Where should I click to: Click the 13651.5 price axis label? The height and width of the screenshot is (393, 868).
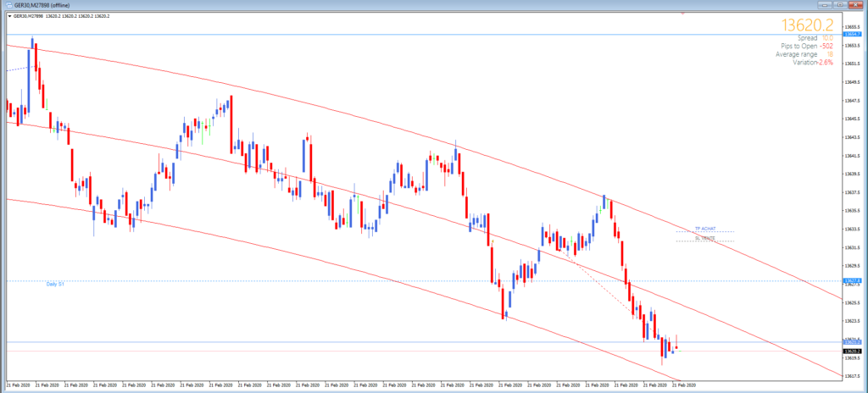851,64
